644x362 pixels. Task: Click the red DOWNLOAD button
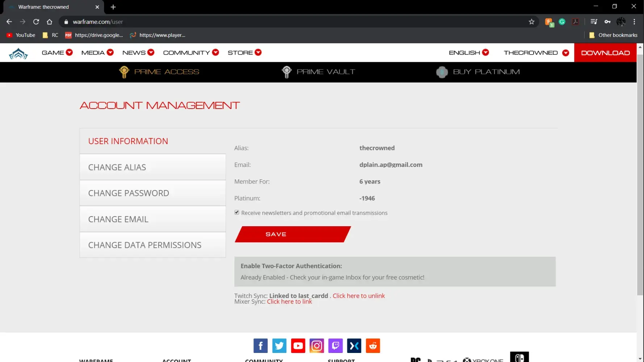605,53
